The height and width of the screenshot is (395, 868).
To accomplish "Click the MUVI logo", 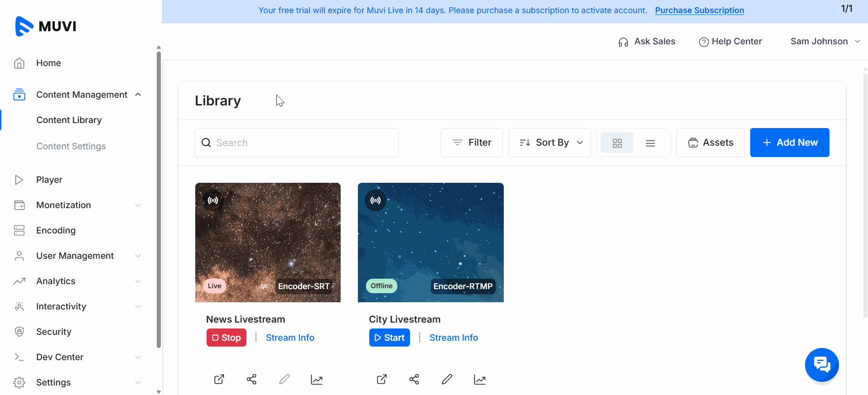I will [46, 26].
